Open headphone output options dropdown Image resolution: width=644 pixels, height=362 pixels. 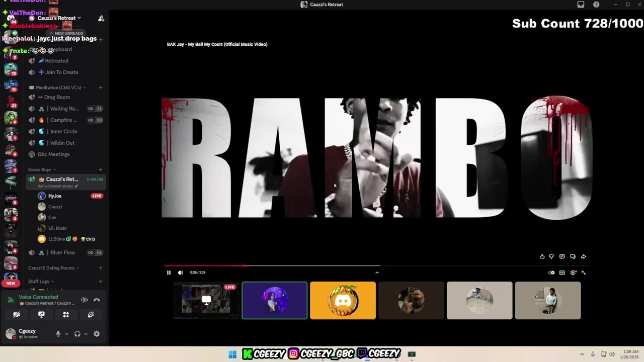[x=86, y=334]
